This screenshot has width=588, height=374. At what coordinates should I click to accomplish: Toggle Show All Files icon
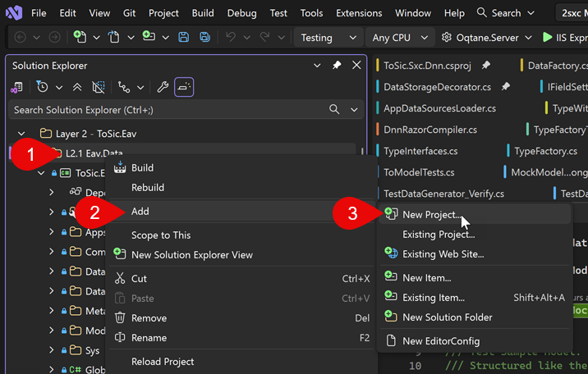click(x=99, y=87)
